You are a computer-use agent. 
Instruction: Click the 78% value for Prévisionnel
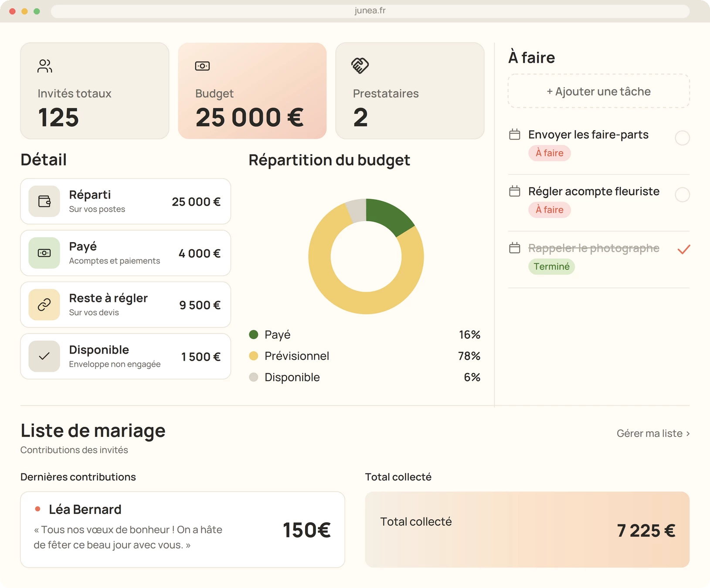(x=469, y=356)
